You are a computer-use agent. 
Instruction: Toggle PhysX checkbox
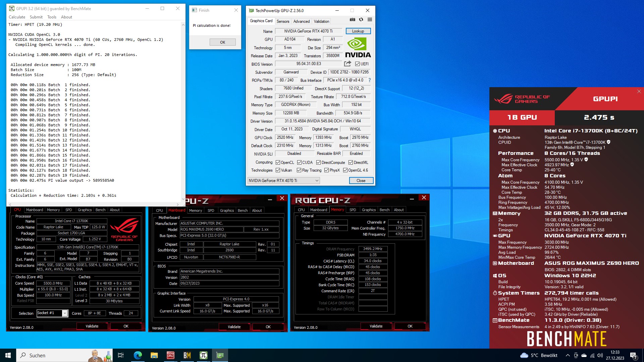point(326,170)
